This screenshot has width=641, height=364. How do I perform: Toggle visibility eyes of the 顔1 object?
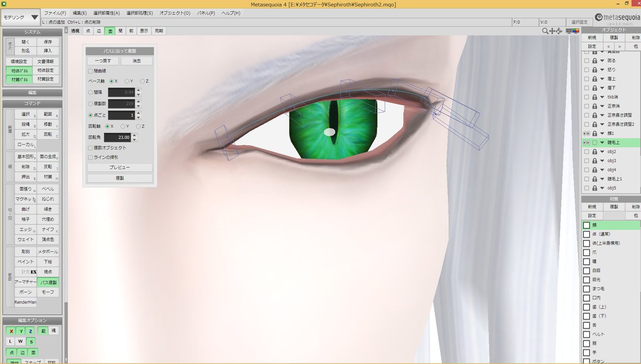(587, 134)
